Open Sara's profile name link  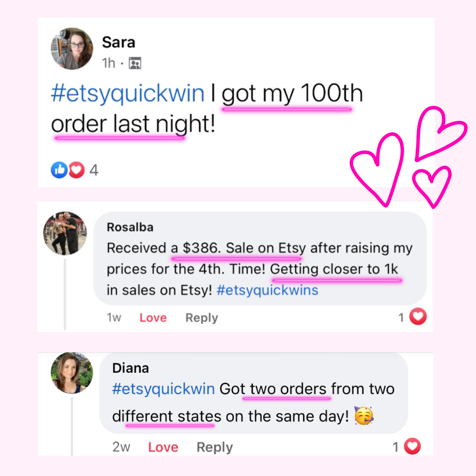click(x=119, y=42)
